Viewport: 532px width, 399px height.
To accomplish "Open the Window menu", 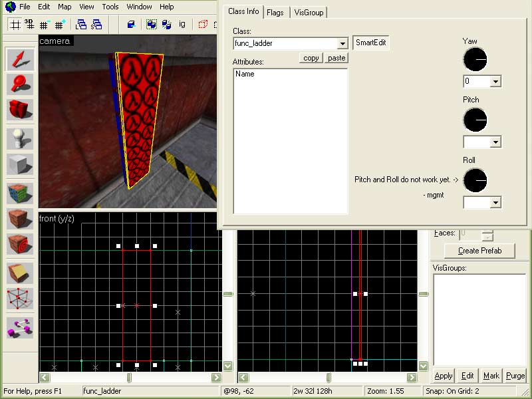I will [x=139, y=7].
